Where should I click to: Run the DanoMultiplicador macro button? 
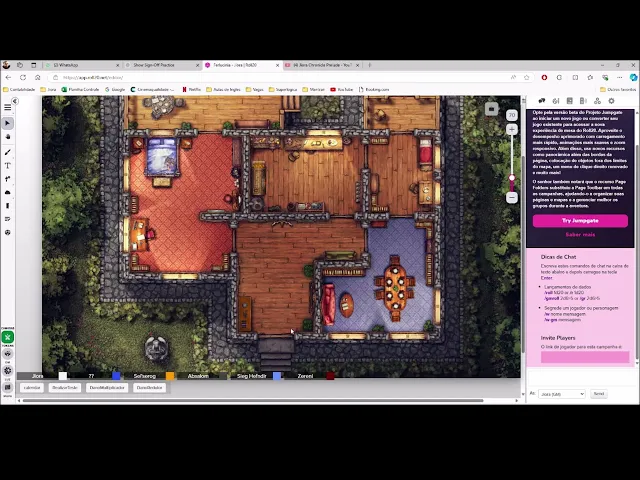(107, 388)
